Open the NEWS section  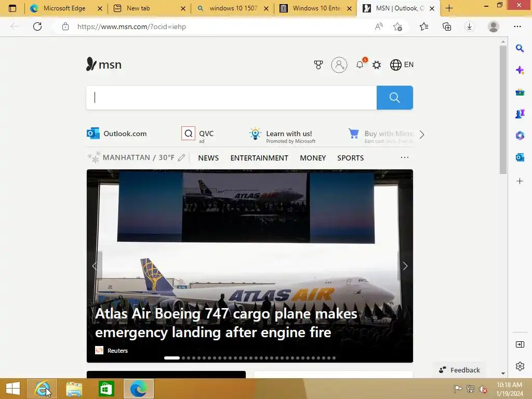coord(208,158)
